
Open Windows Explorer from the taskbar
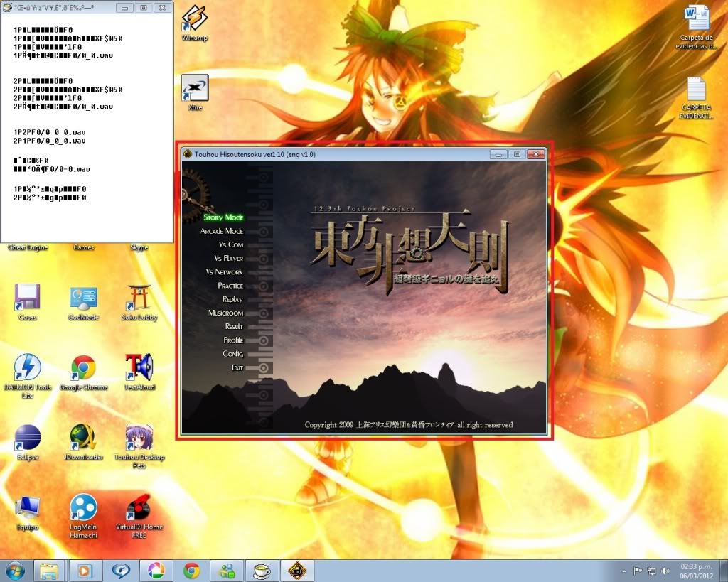click(49, 571)
